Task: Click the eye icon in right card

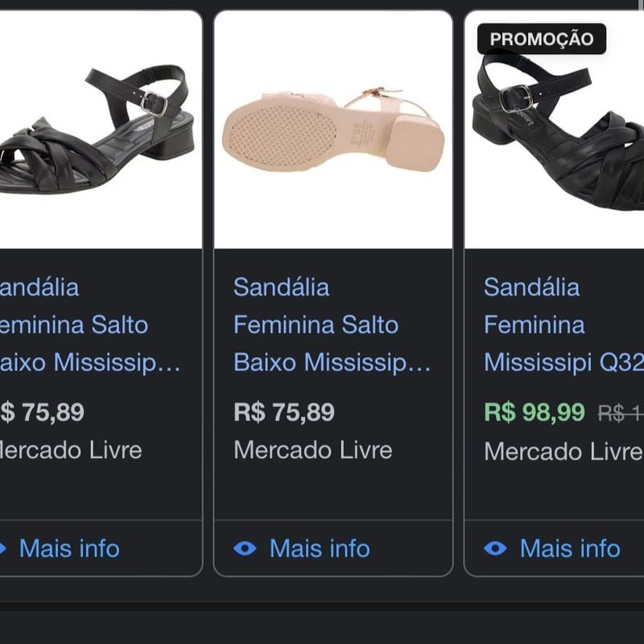Action: tap(495, 548)
